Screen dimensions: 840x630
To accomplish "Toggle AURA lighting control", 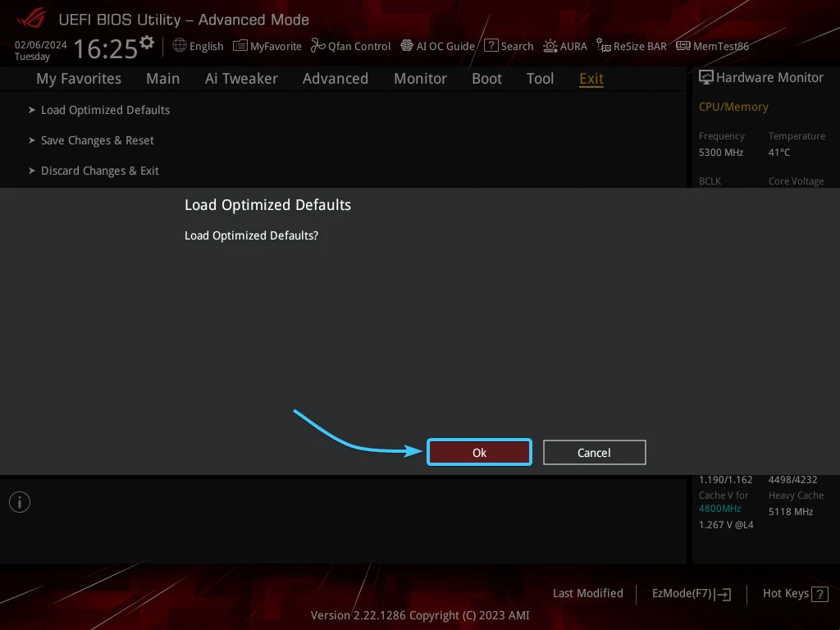I will [550, 46].
